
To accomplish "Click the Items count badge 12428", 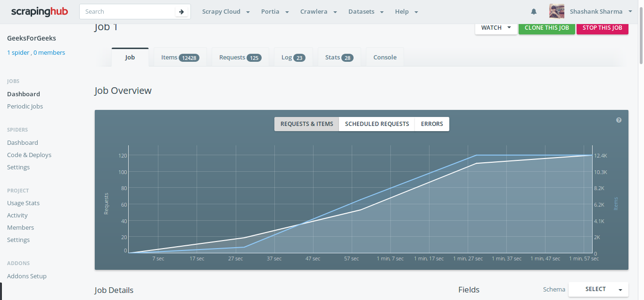I will coord(189,58).
